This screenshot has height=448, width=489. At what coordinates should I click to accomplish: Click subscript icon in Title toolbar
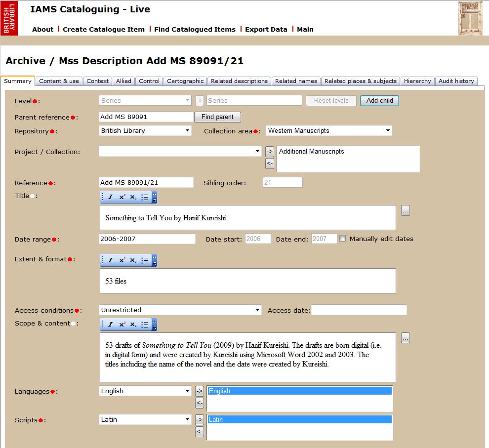click(133, 197)
